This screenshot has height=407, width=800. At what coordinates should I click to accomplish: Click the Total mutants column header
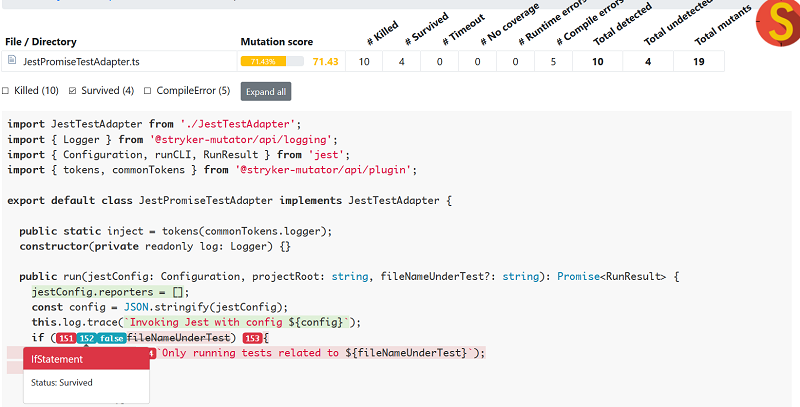click(x=723, y=26)
